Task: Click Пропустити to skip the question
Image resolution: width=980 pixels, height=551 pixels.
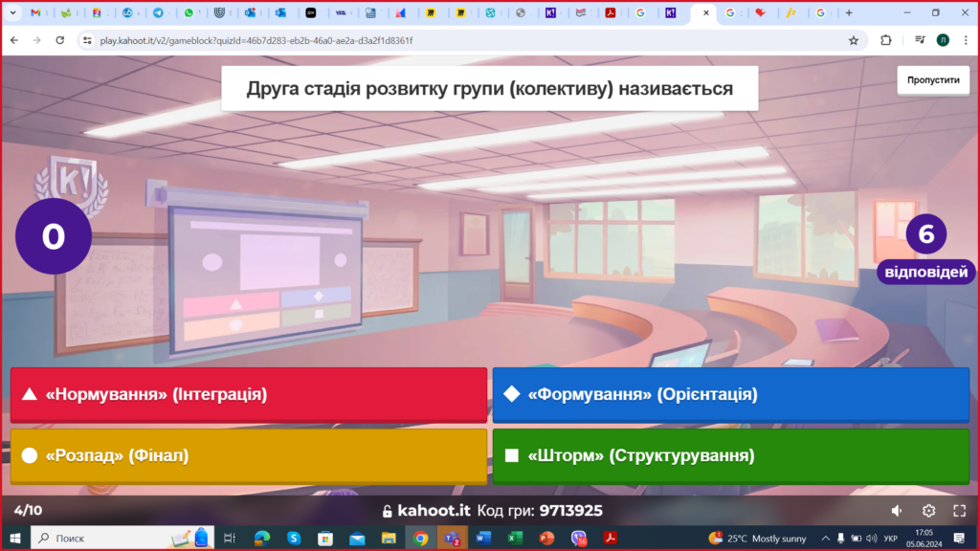Action: [x=933, y=80]
